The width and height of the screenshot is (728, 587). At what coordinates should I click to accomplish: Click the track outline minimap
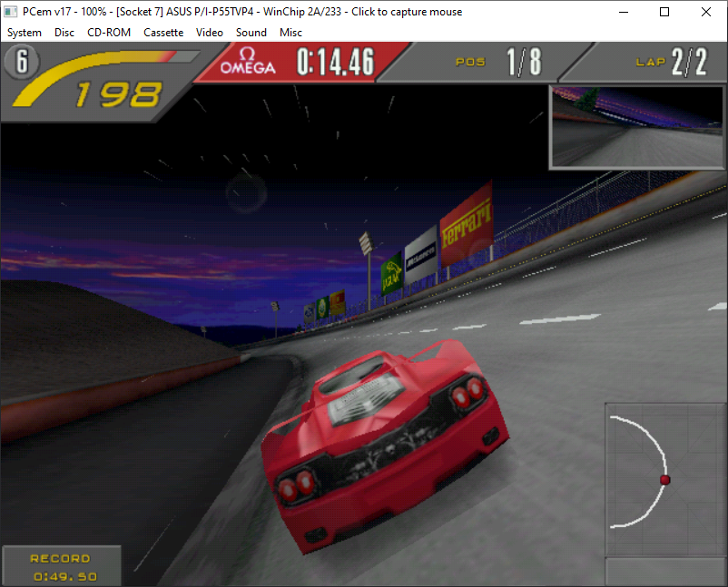[x=665, y=479]
